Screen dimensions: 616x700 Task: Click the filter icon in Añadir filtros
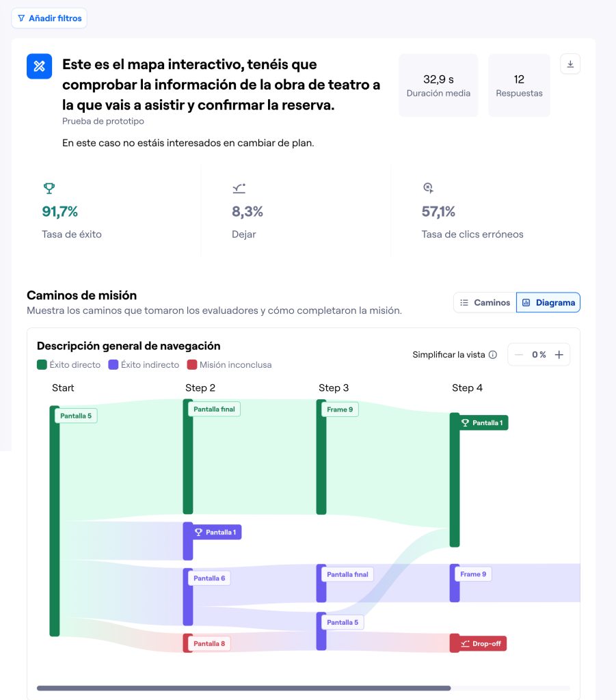coord(22,18)
